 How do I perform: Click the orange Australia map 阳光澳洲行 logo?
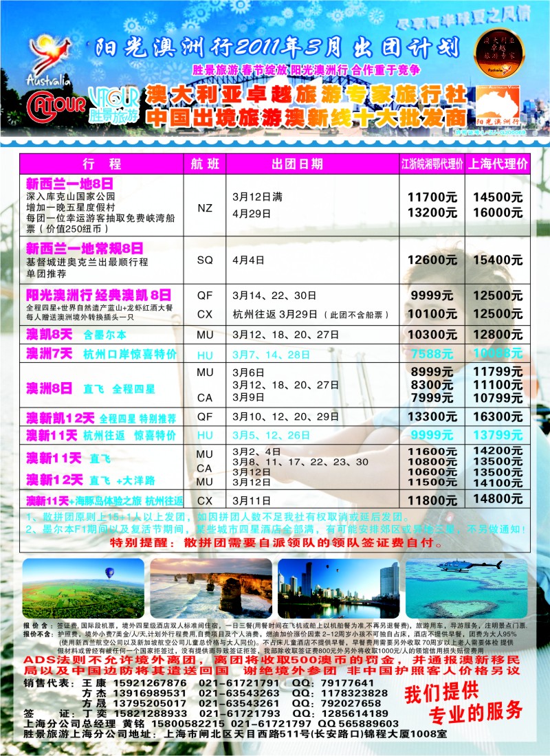(x=498, y=106)
